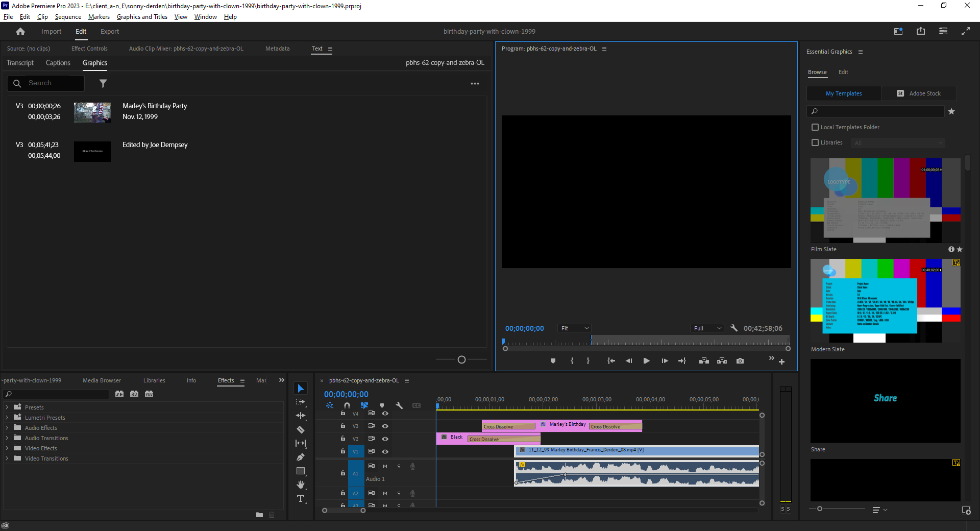Choose the Type tool

[301, 499]
